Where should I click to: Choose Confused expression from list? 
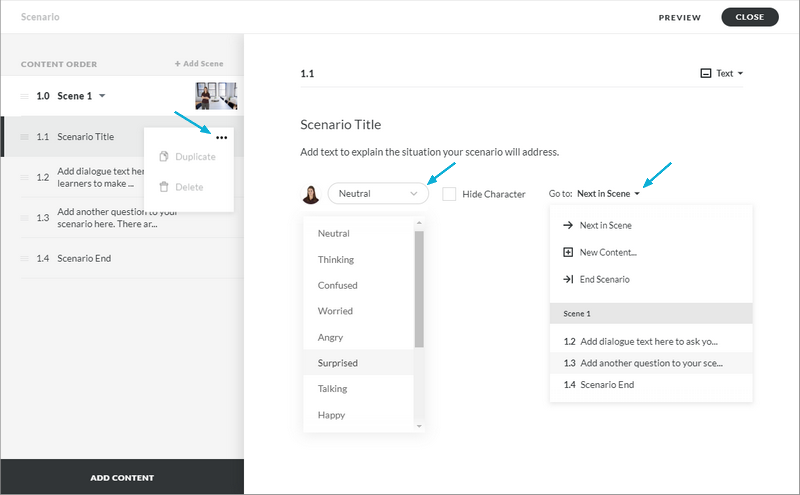click(359, 285)
